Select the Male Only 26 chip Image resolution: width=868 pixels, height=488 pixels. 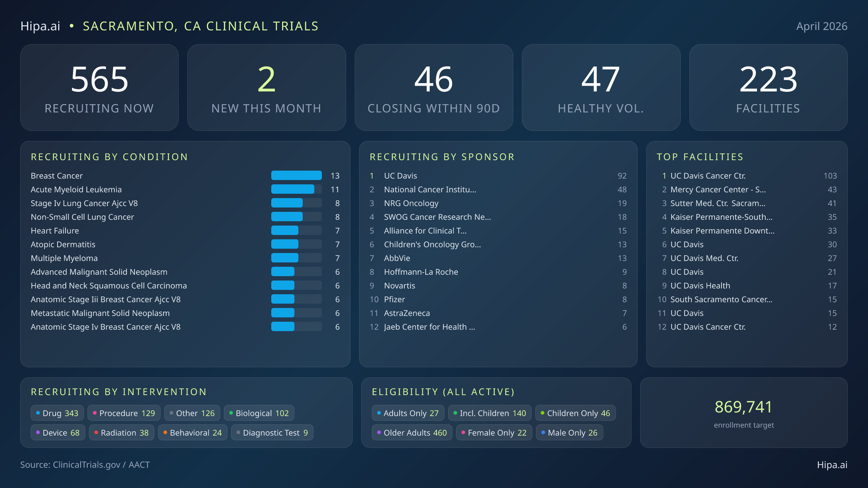(x=570, y=433)
